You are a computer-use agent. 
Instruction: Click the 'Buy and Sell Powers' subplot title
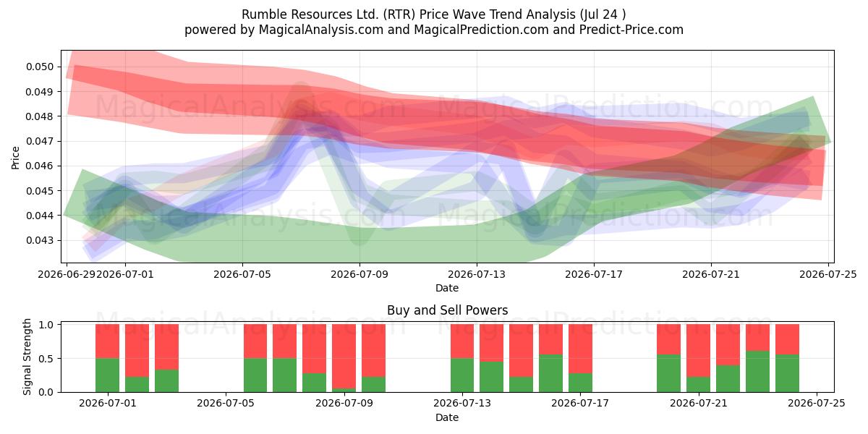tap(447, 310)
